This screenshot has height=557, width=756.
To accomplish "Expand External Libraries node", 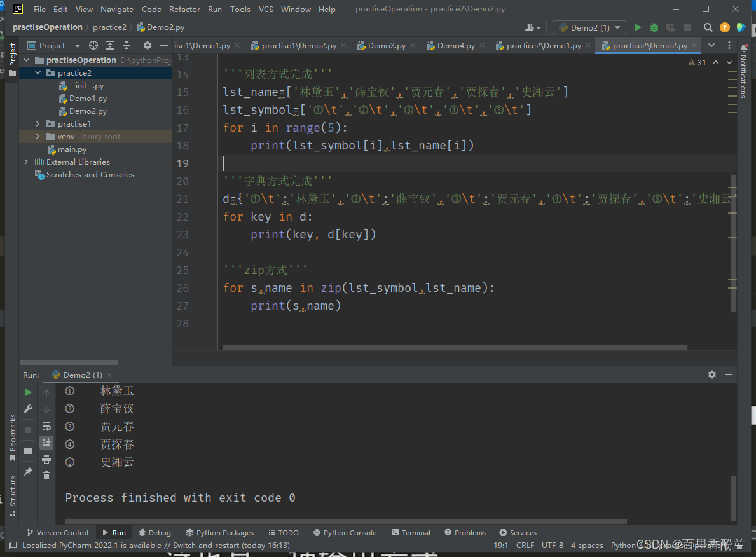I will pyautogui.click(x=27, y=162).
